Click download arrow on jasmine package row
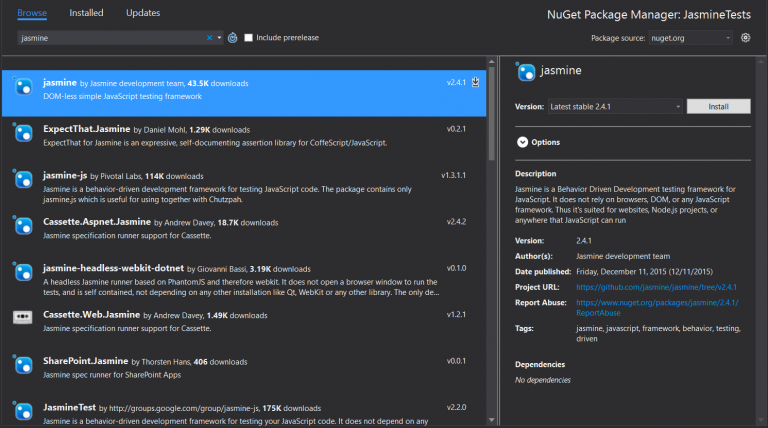The height and width of the screenshot is (428, 768). 475,82
